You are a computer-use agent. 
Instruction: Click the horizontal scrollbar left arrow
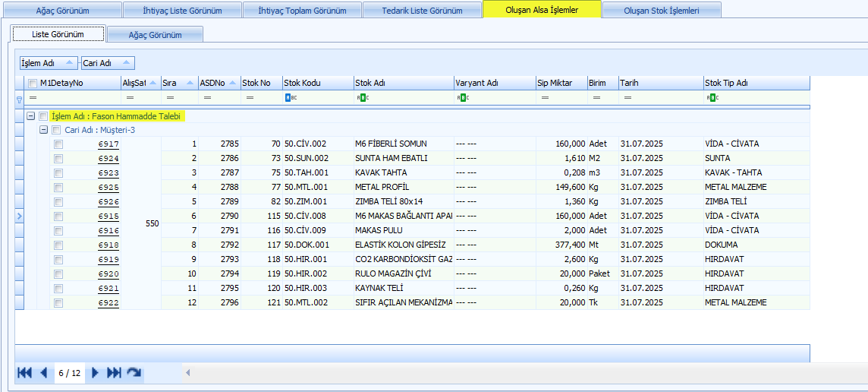187,373
